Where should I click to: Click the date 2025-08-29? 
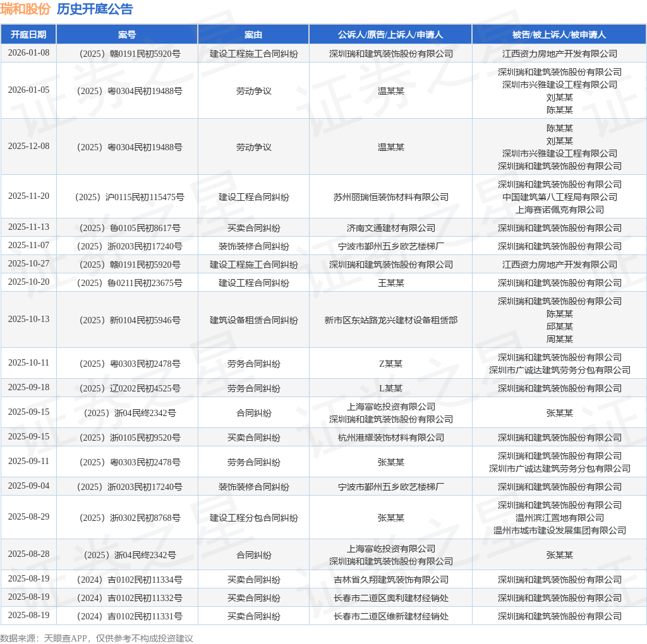point(28,517)
